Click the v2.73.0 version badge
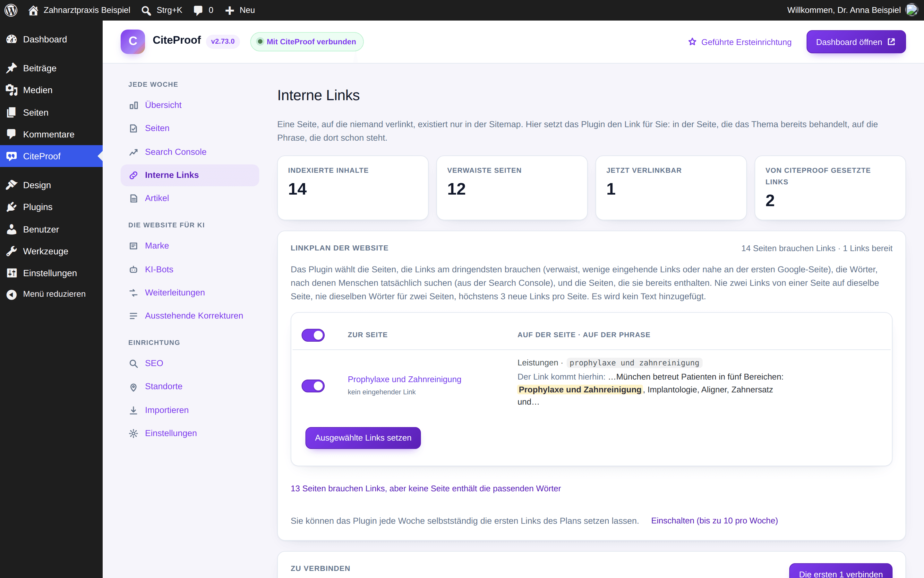 coord(223,41)
